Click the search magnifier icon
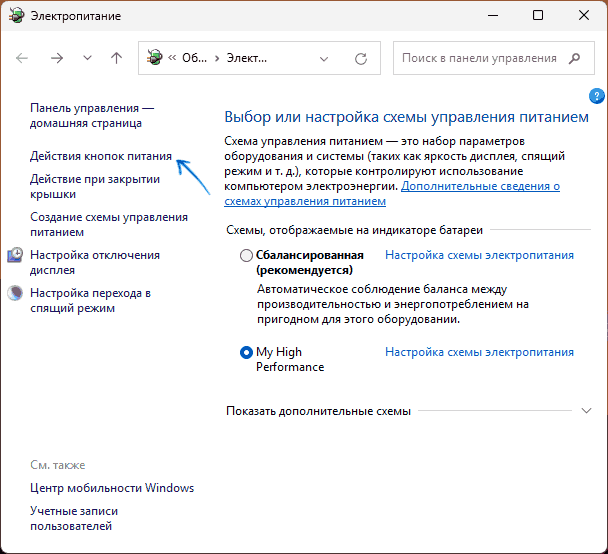Image resolution: width=608 pixels, height=554 pixels. pos(575,58)
